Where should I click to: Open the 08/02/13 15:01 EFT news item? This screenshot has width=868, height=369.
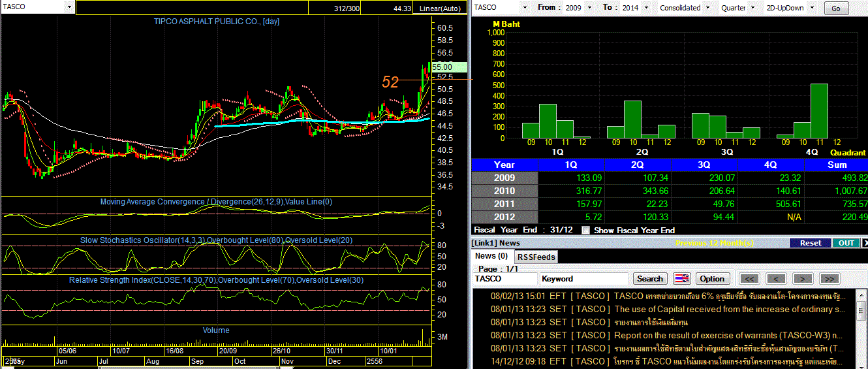(x=666, y=296)
